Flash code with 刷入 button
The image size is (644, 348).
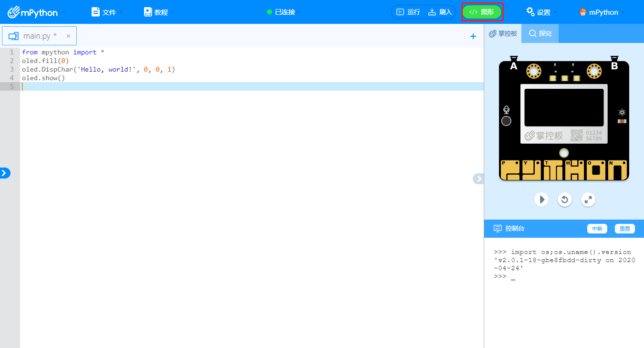[x=440, y=12]
